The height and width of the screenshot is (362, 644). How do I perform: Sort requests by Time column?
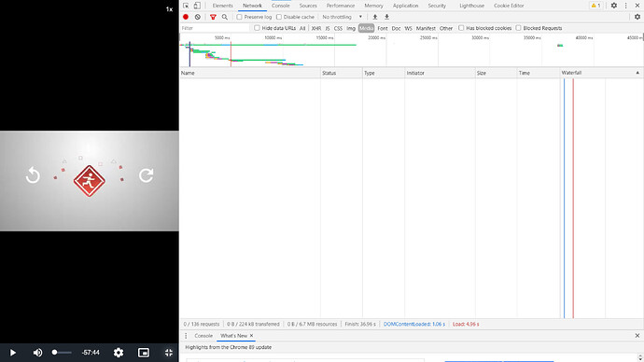pyautogui.click(x=538, y=73)
